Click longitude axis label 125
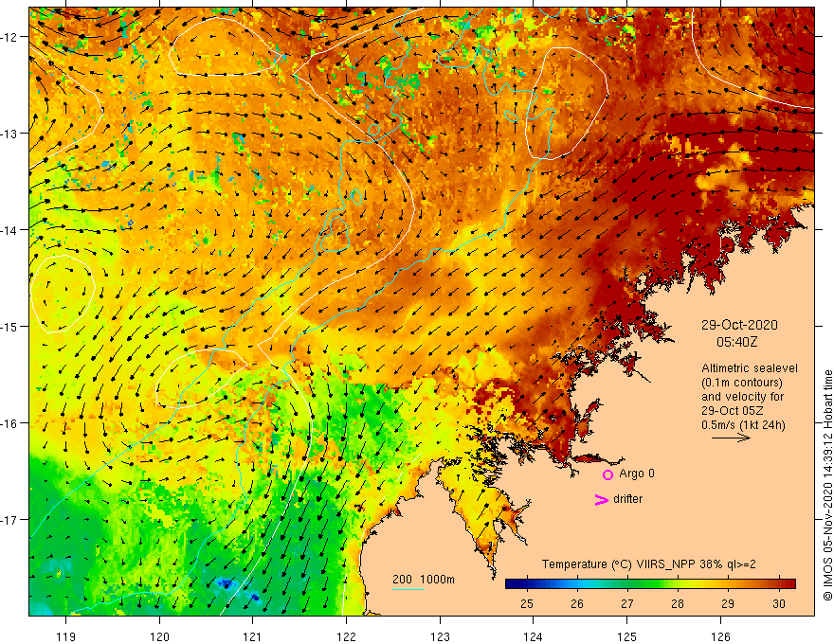 tap(627, 636)
